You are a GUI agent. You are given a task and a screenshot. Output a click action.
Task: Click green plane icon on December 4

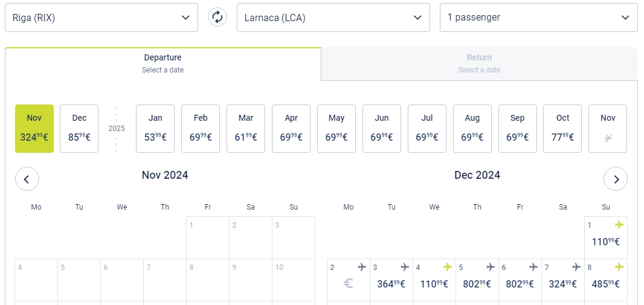click(x=448, y=267)
